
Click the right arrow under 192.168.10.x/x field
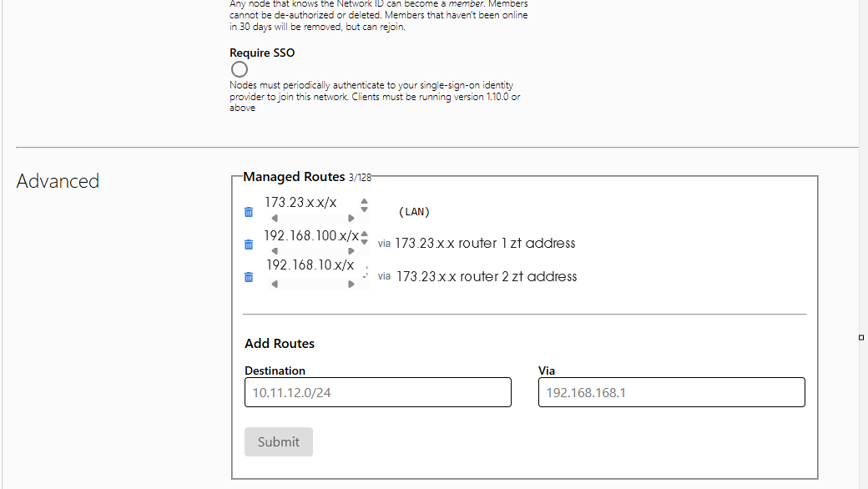pyautogui.click(x=352, y=283)
